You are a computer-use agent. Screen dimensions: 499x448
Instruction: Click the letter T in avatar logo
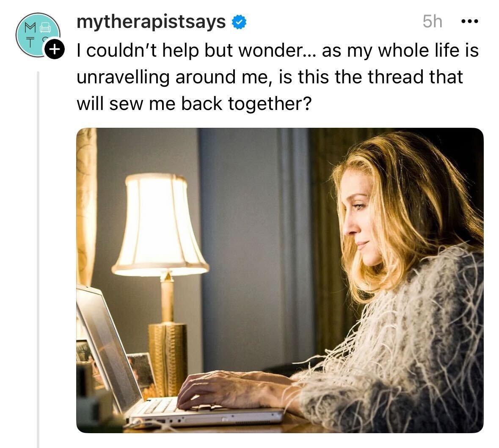click(30, 42)
